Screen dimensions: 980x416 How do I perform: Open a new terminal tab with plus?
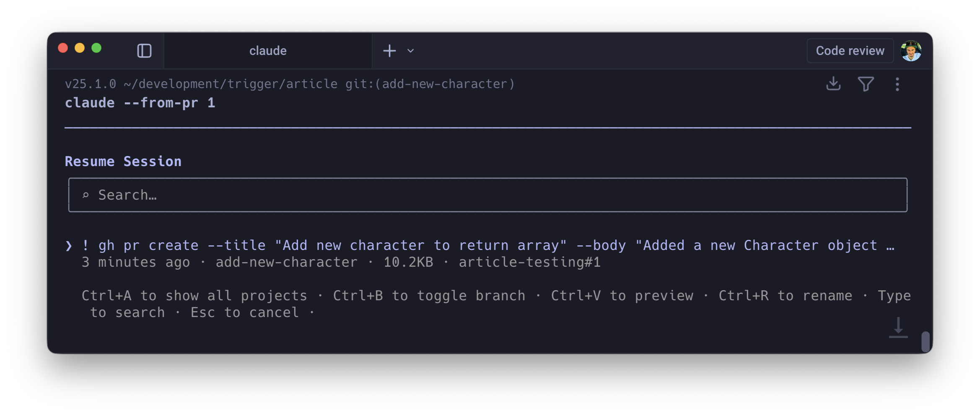pyautogui.click(x=389, y=51)
